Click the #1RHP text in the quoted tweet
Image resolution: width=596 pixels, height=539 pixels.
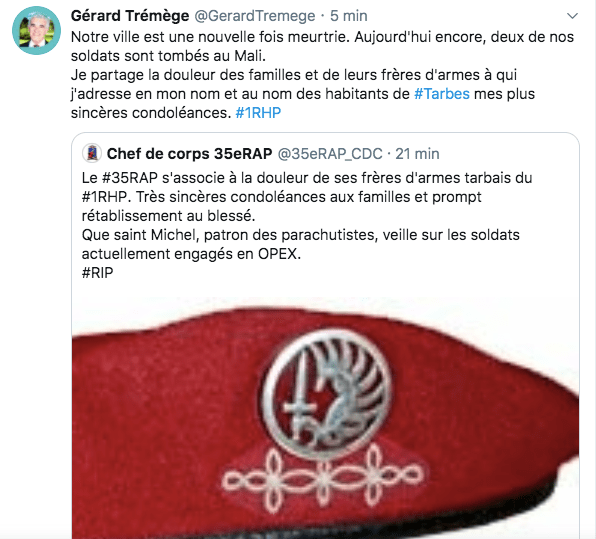coord(104,197)
